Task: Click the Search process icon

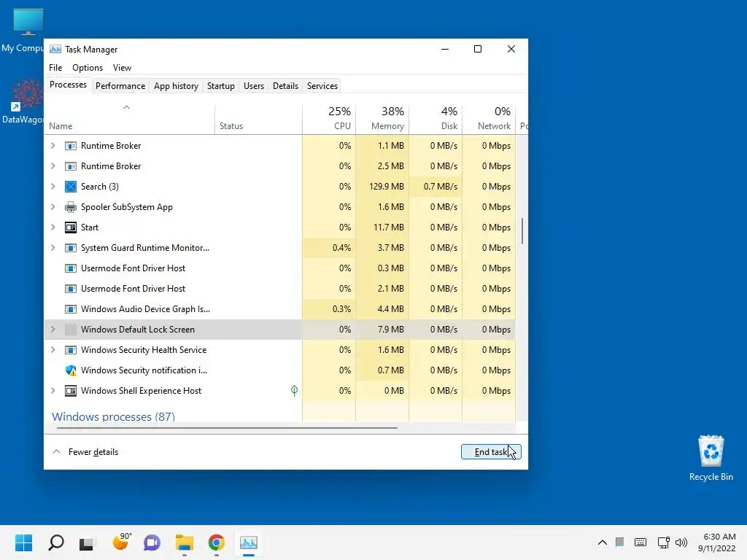Action: pyautogui.click(x=71, y=187)
